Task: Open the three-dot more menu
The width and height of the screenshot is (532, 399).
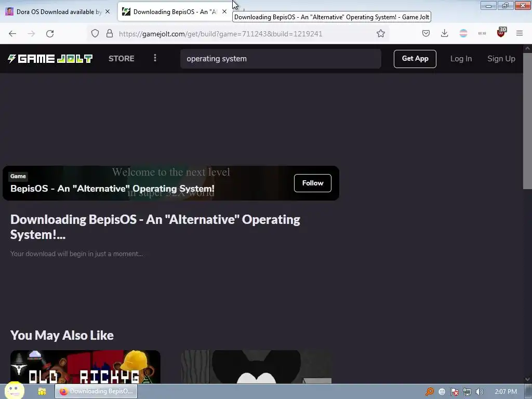Action: click(x=155, y=58)
